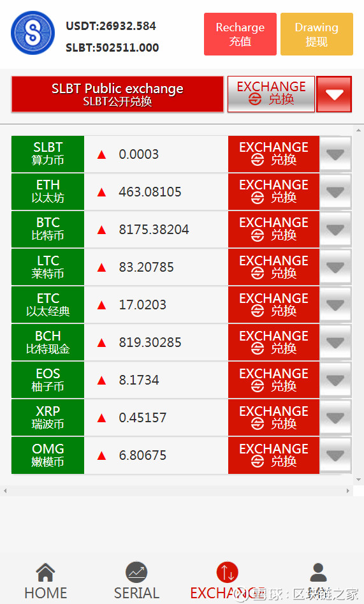The image size is (364, 604).
Task: Open the profile person icon in the bottom bar
Action: (318, 572)
